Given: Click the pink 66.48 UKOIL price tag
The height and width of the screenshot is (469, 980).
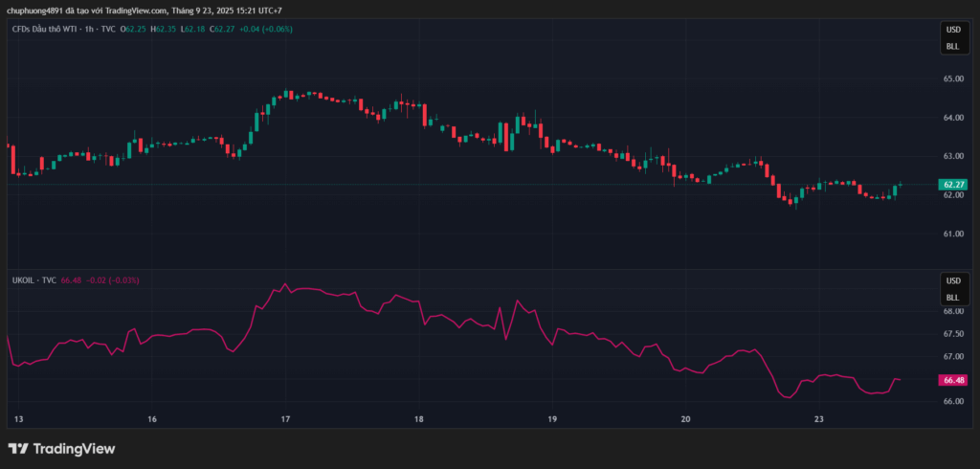Looking at the screenshot, I should point(953,380).
